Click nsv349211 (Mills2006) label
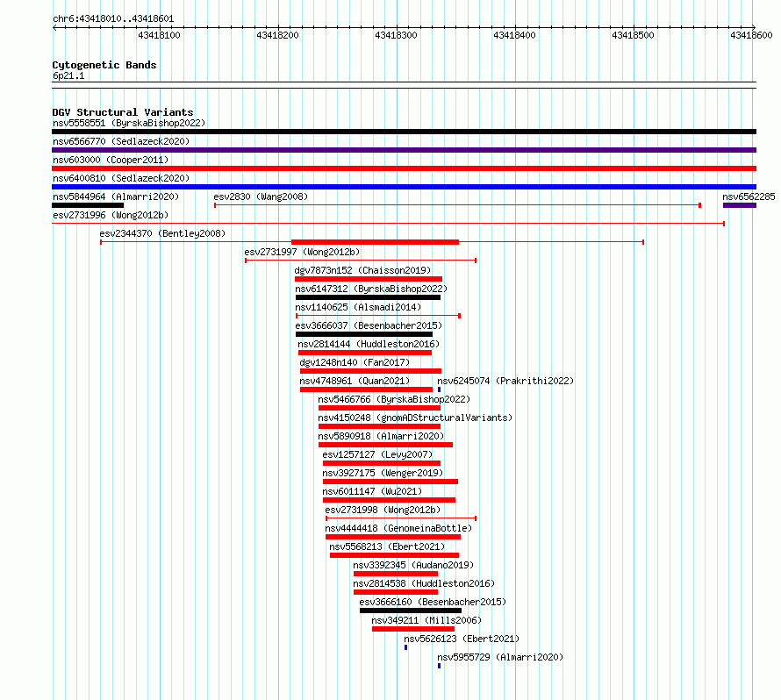781x700 pixels. pyautogui.click(x=426, y=620)
